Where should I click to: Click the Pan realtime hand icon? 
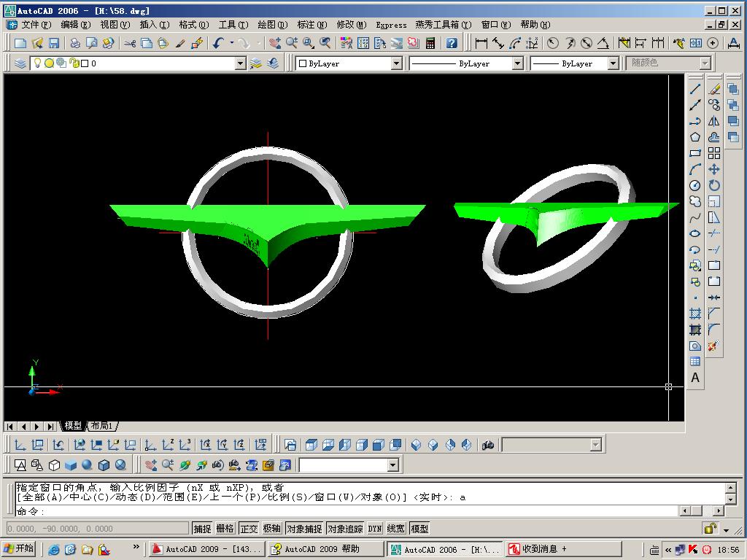(274, 43)
